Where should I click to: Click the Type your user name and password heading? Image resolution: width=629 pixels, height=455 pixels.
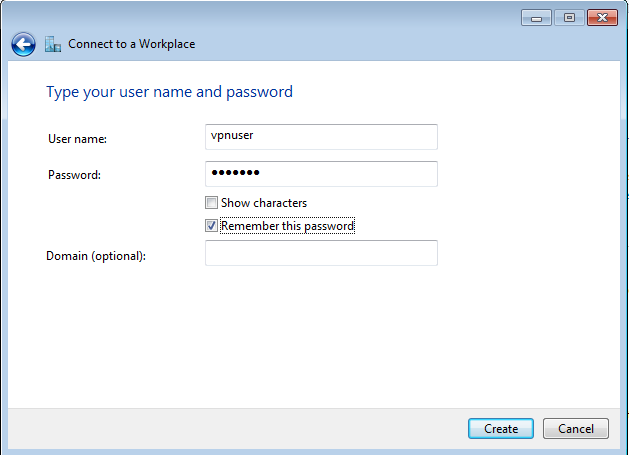click(169, 92)
